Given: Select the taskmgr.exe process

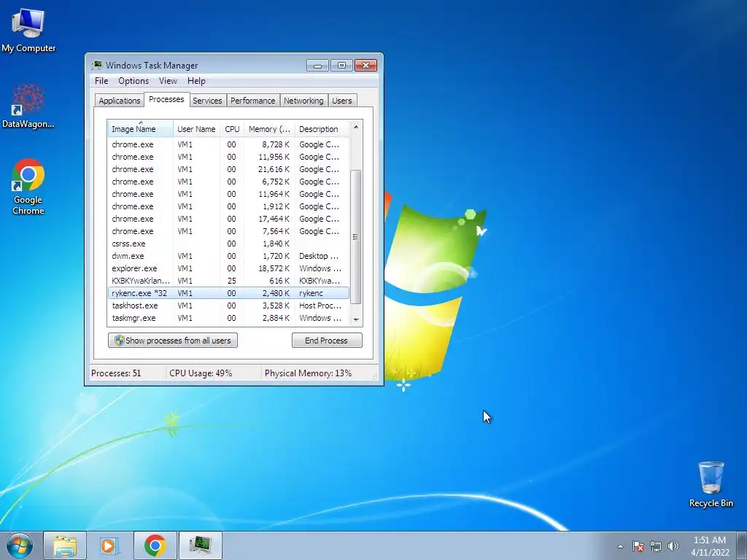Looking at the screenshot, I should 228,318.
